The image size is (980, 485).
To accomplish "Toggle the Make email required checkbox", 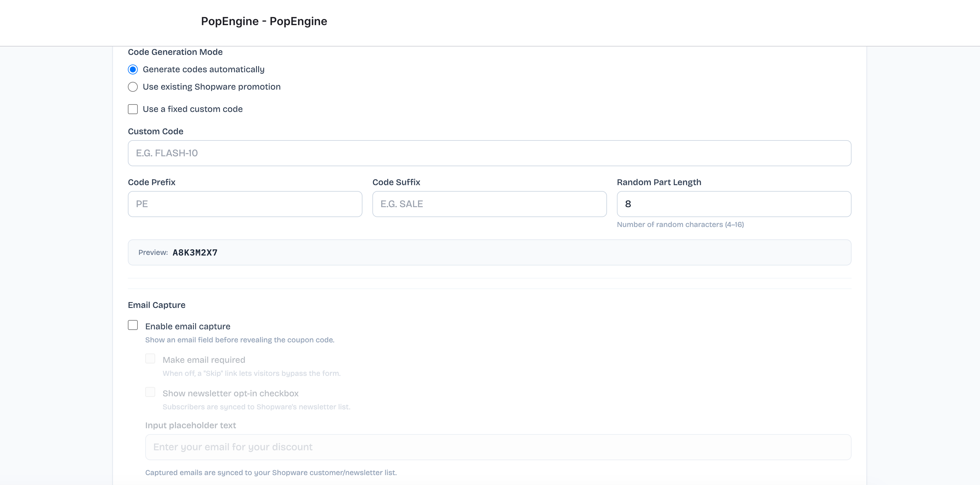I will tap(150, 359).
